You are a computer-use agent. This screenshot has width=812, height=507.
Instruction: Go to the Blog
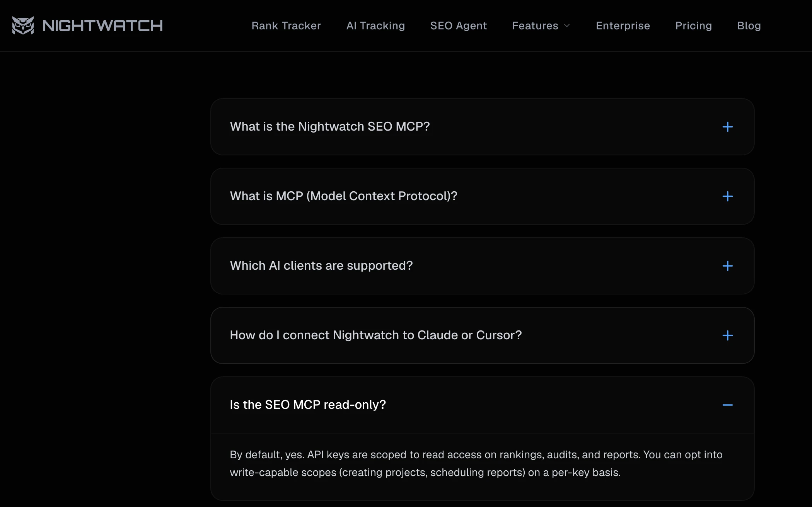(749, 26)
